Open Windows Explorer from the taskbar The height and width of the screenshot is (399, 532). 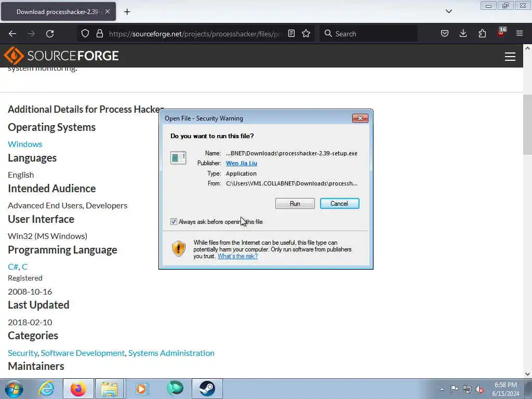109,389
